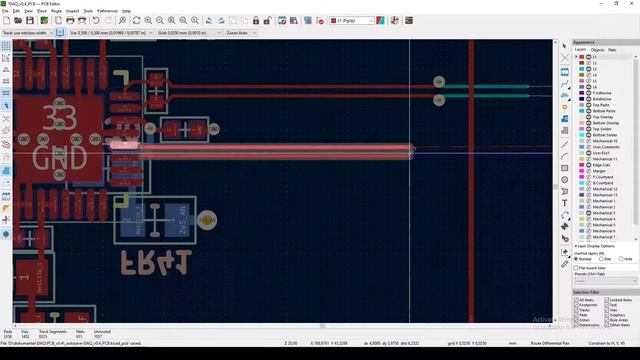Screen dimensions: 640x360
Task: Toggle the Locked items selection filter checkbox
Action: (x=607, y=300)
